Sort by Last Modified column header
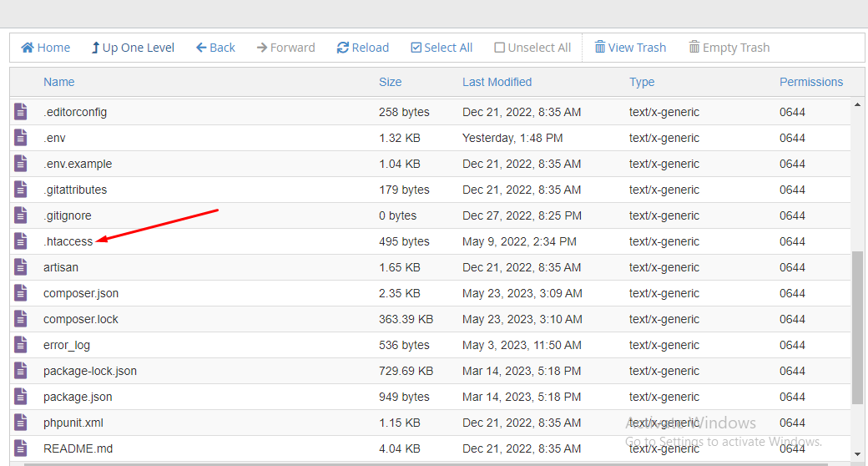The image size is (868, 466). click(497, 82)
